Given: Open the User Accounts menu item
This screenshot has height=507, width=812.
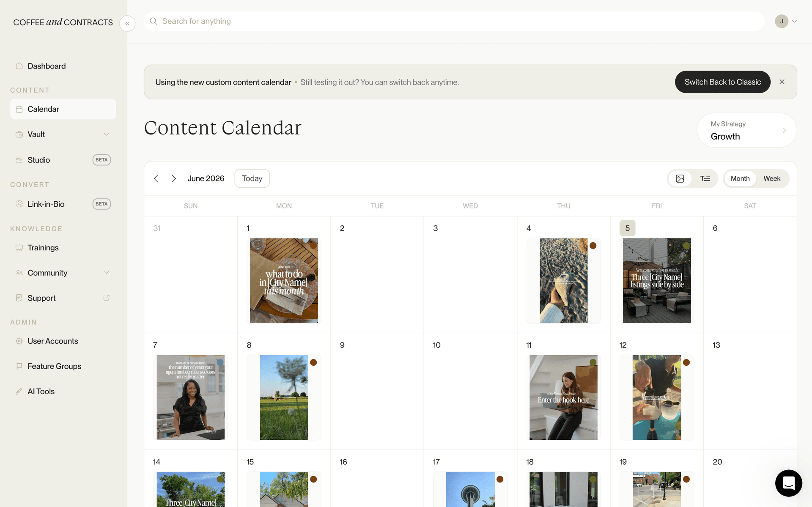Looking at the screenshot, I should click(x=63, y=341).
